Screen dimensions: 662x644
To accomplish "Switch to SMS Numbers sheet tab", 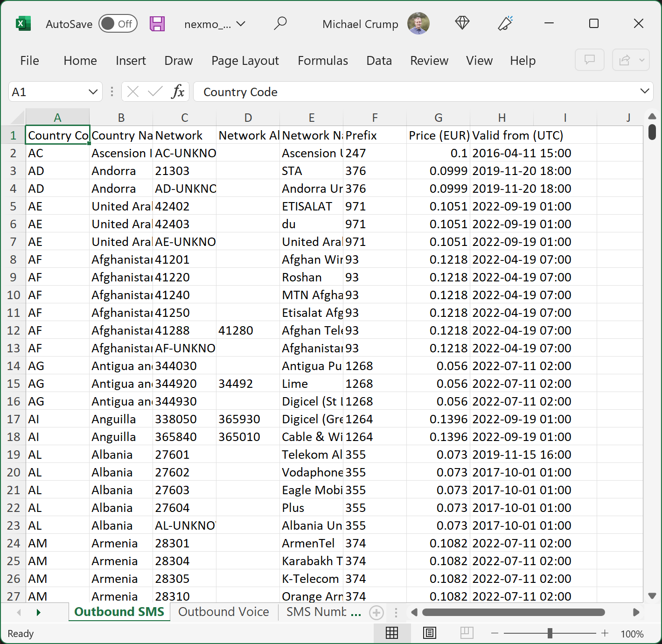I will 316,612.
